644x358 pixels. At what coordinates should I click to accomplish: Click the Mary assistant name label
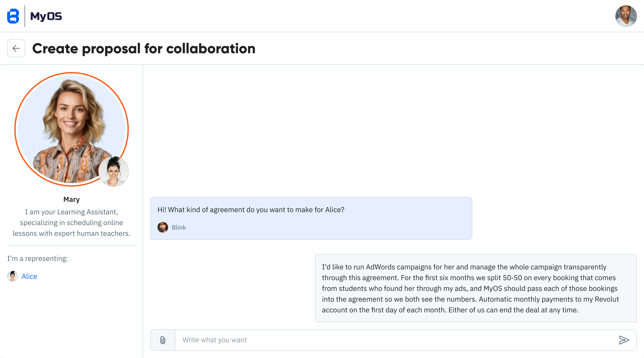(72, 199)
